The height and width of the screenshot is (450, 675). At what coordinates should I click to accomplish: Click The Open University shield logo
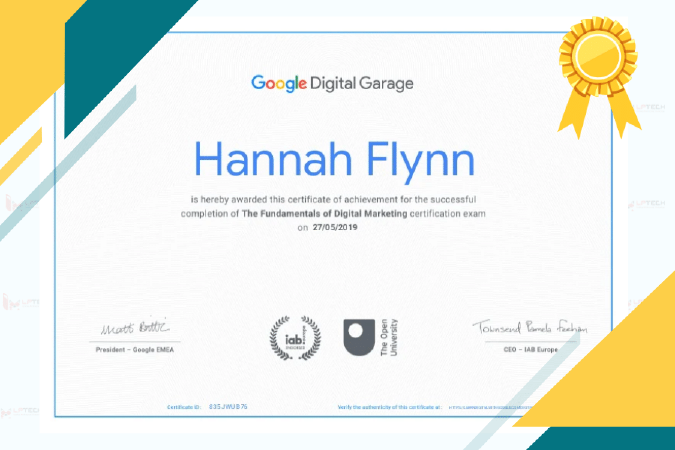coord(359,337)
